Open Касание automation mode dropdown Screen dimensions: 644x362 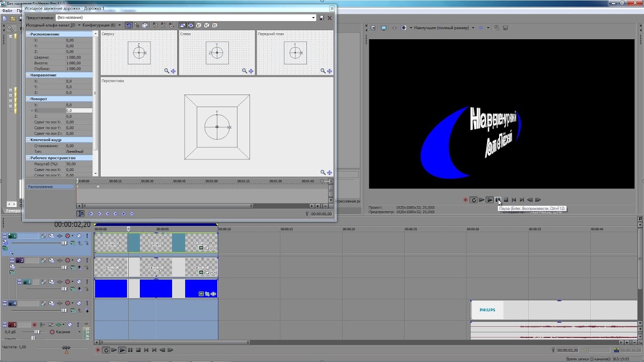click(x=79, y=332)
